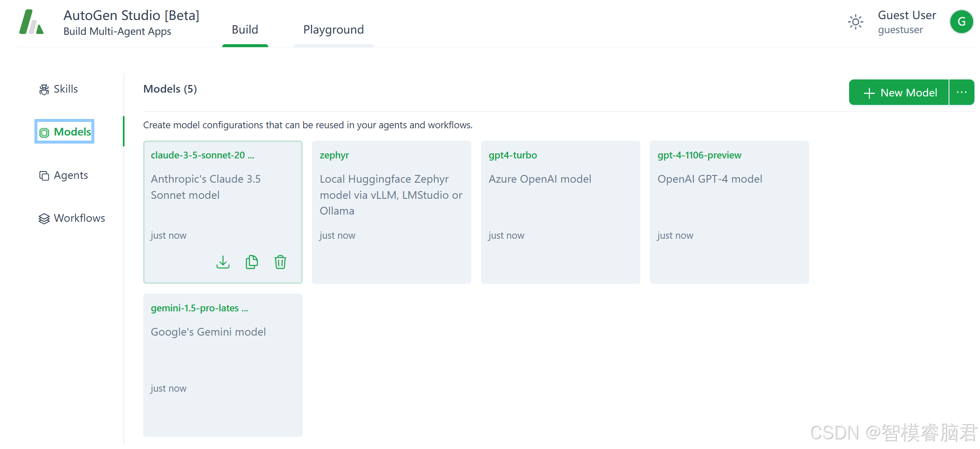Click the AutoGen Studio logo icon
The image size is (980, 449).
31,22
